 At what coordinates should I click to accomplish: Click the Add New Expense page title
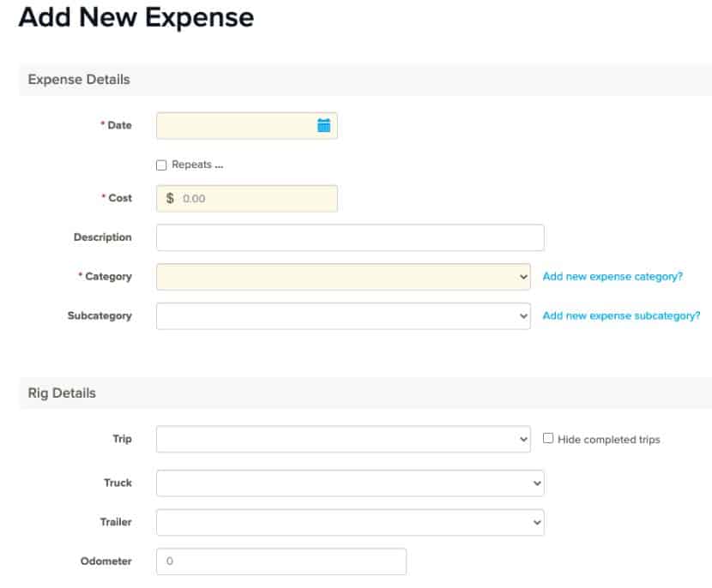(134, 18)
